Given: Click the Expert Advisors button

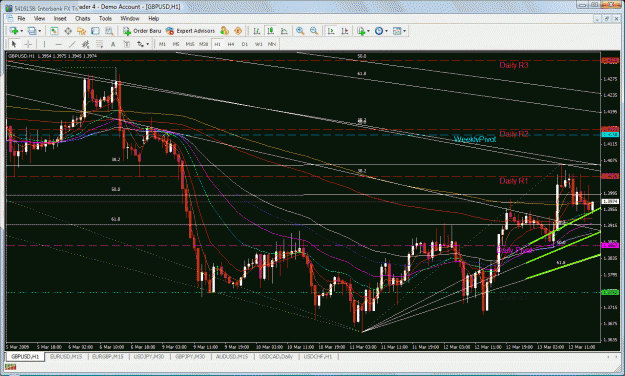Looking at the screenshot, I should [x=190, y=31].
